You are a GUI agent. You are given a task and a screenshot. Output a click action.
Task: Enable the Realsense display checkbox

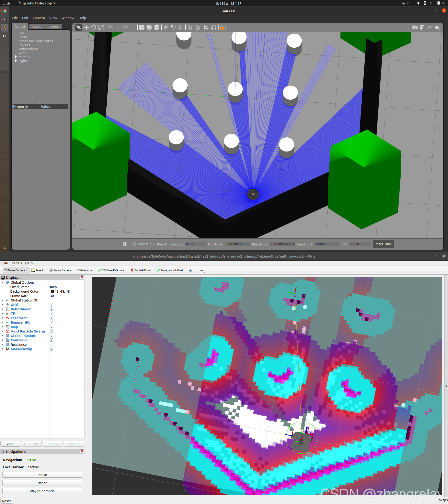52,344
